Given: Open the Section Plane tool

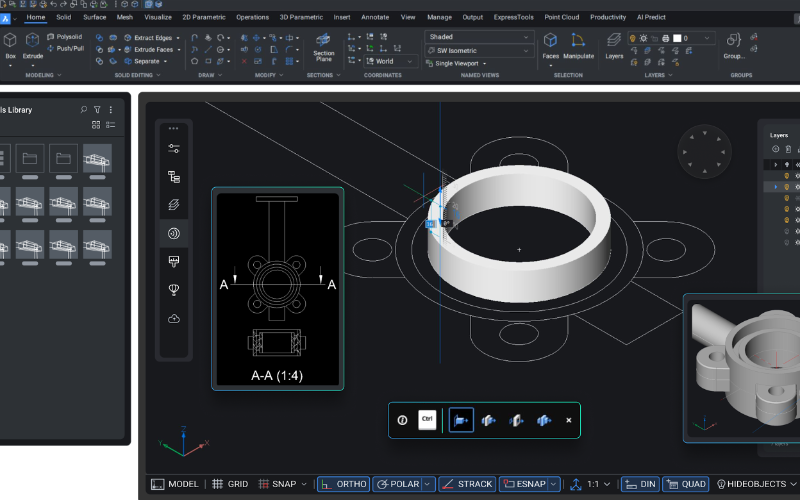Looking at the screenshot, I should pyautogui.click(x=324, y=45).
